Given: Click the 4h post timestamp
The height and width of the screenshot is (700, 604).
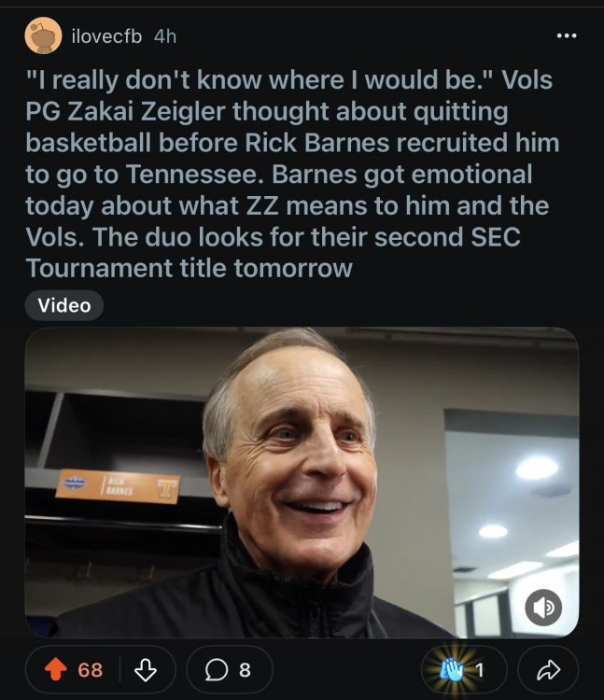Looking at the screenshot, I should (165, 36).
